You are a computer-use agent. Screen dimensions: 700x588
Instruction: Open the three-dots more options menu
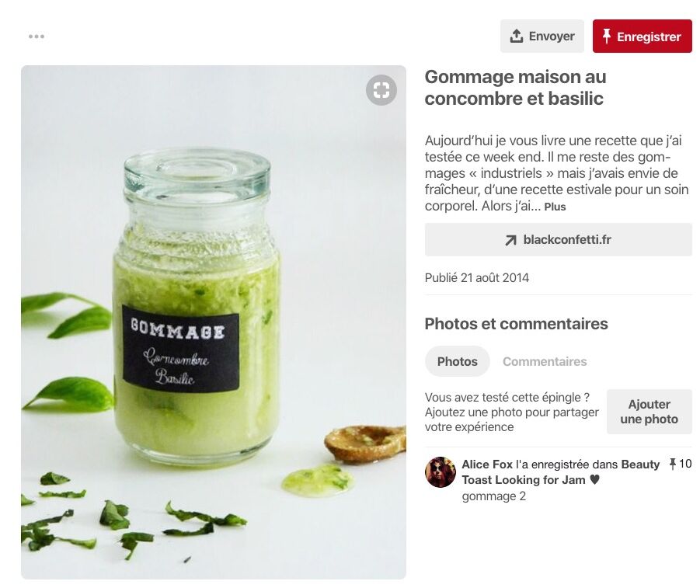coord(37,37)
